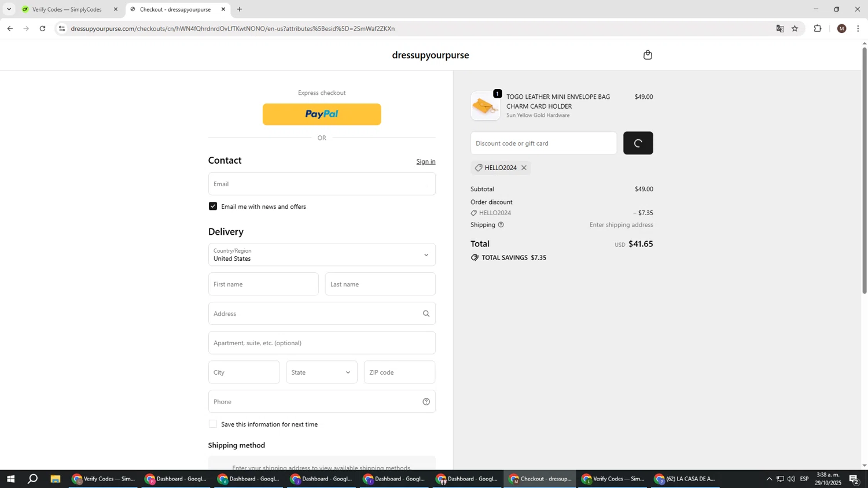Open LA CASA DE A... taskbar window
Image resolution: width=868 pixels, height=488 pixels.
(686, 479)
